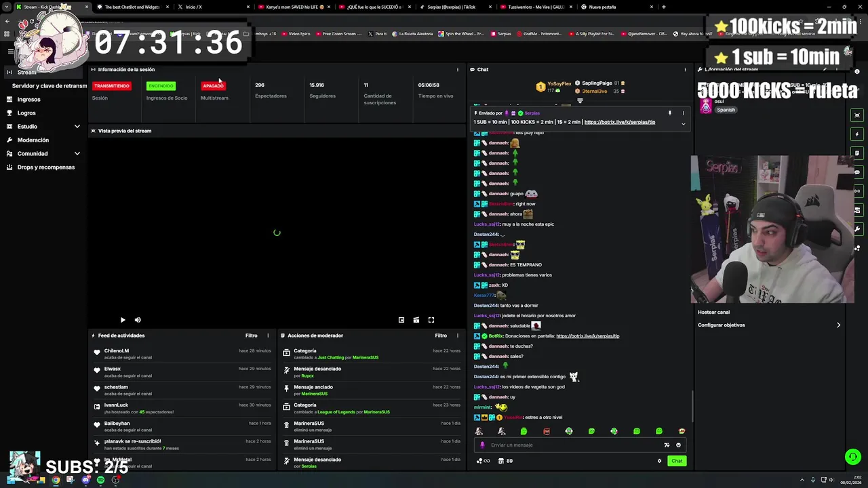Open the shop icon showing 89
Screen dimensions: 868x488
tap(505, 461)
